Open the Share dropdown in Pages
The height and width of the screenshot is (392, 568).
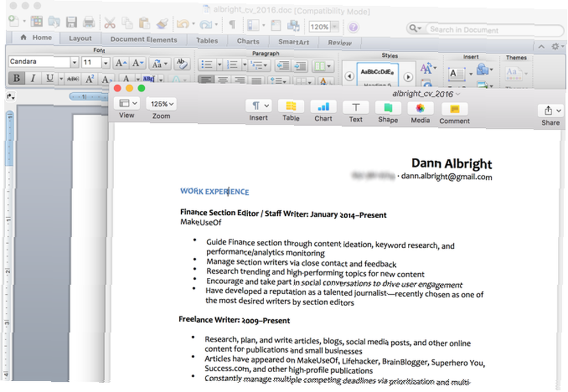point(550,111)
